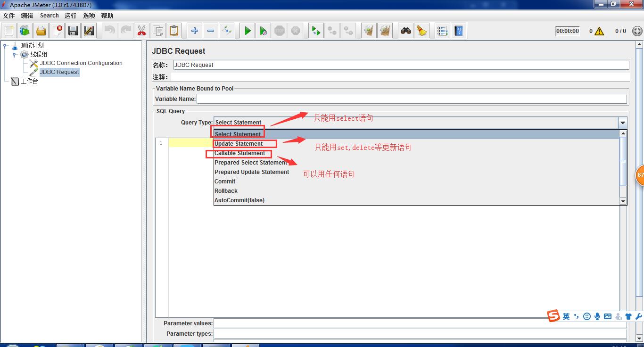Viewport: 644px width, 347px height.
Task: Click the Reset Search icon
Action: coord(422,31)
